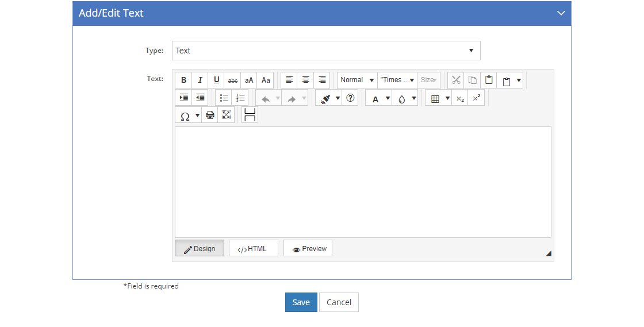Screen dimensions: 644x327
Task: Click the page break icon
Action: [x=250, y=115]
